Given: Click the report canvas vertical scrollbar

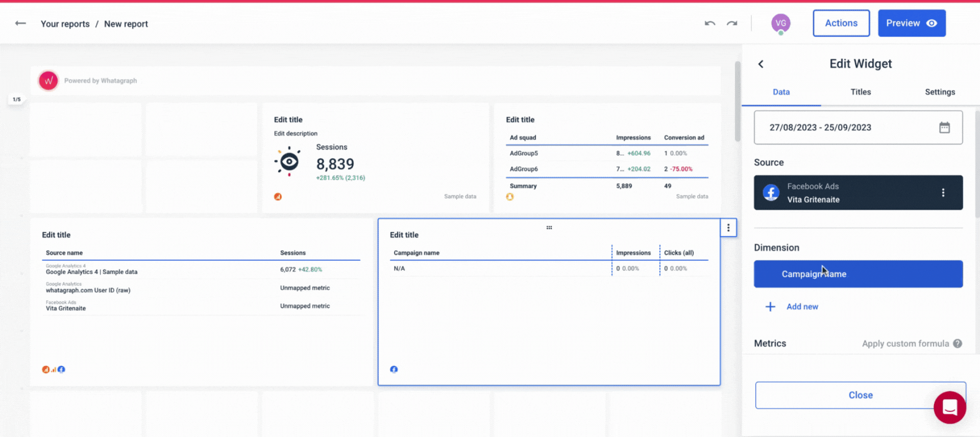Looking at the screenshot, I should 737,102.
